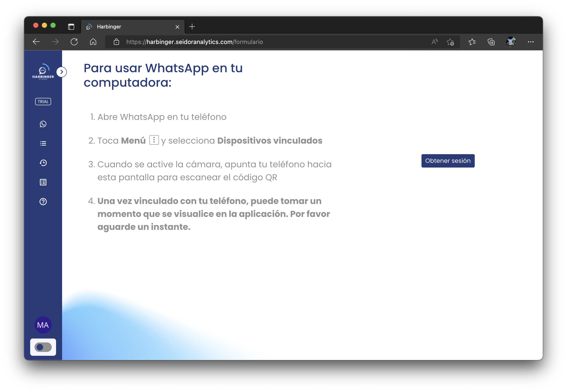Reload the page with the refresh icon
Screen dimensions: 567x392
(74, 42)
